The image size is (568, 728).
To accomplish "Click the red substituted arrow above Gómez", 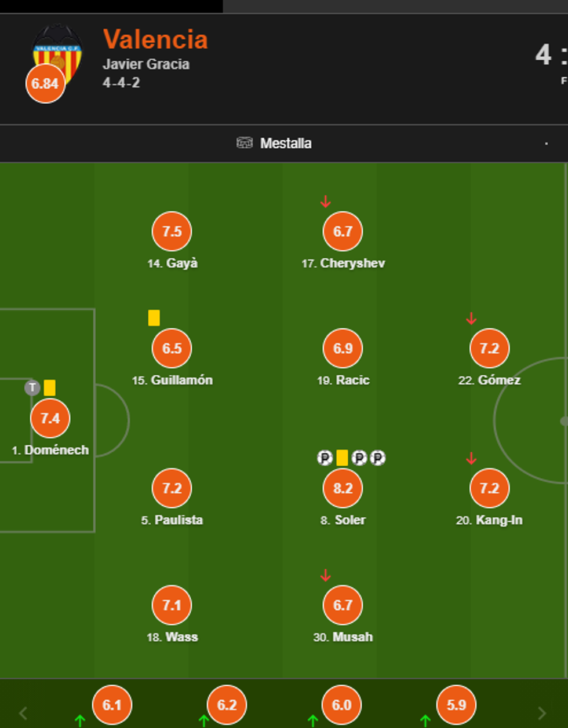I will coord(471,319).
